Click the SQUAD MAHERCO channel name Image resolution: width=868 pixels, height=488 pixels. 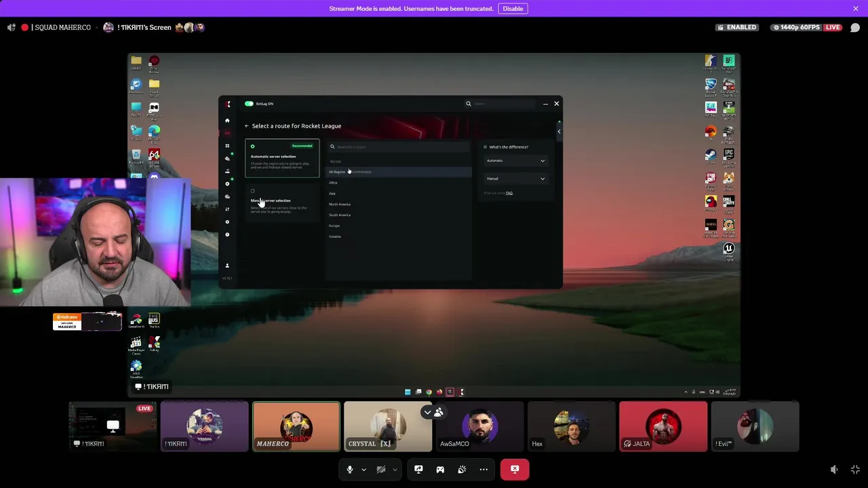click(62, 27)
